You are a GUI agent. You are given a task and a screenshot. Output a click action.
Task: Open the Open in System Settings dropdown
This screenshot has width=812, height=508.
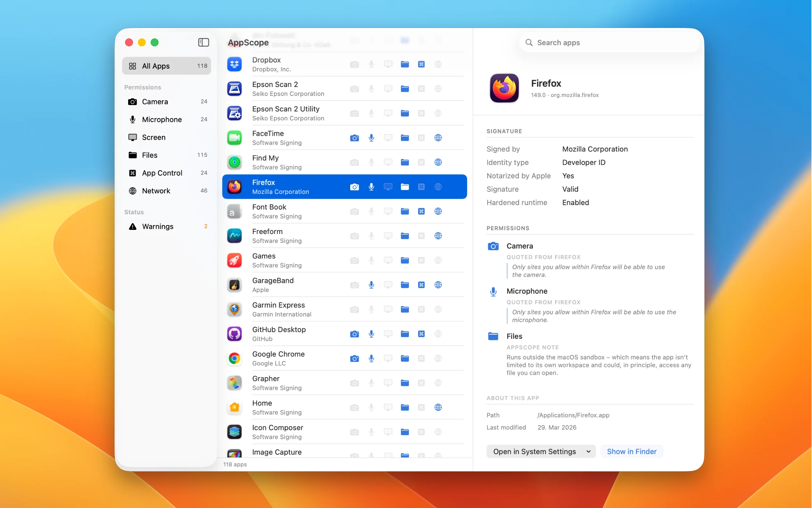point(541,451)
